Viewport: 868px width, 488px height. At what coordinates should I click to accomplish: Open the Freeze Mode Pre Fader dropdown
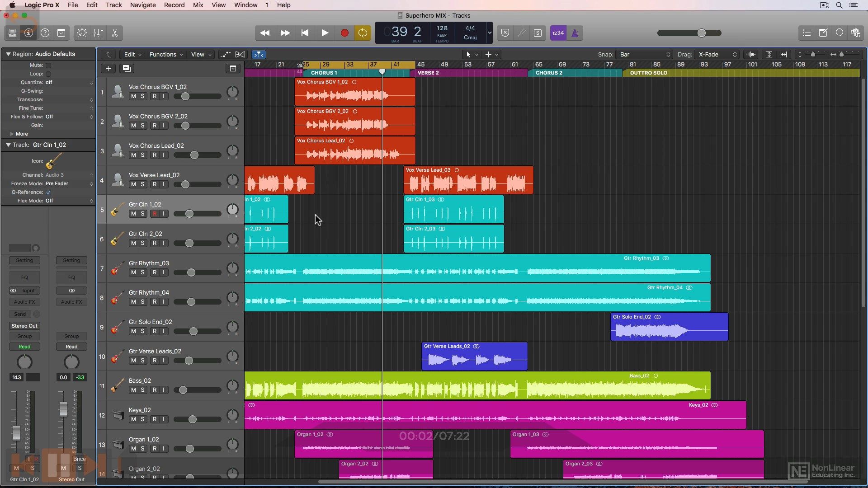click(69, 184)
